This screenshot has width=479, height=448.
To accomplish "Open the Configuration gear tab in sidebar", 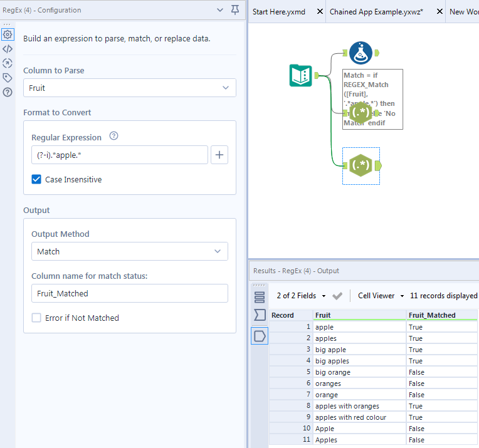I will coord(8,34).
